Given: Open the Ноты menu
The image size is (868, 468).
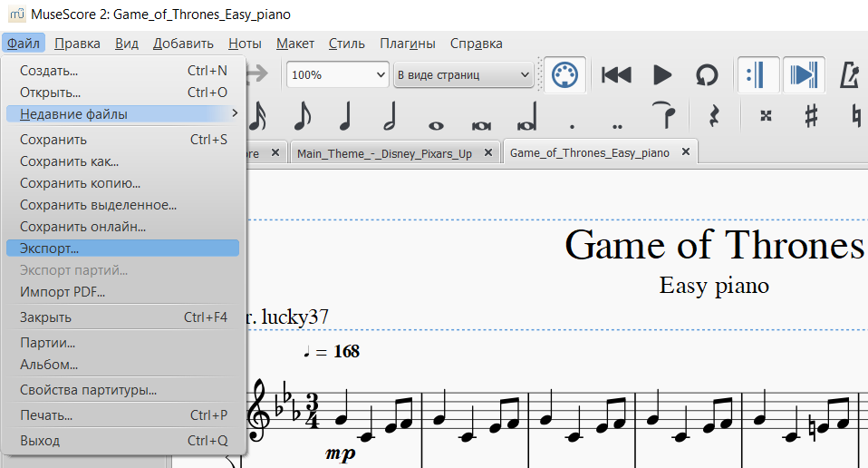Looking at the screenshot, I should coord(245,44).
